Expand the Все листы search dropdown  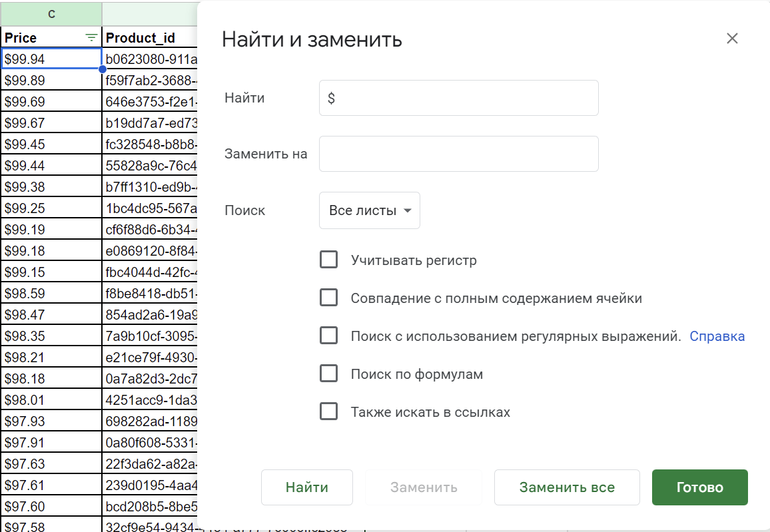pyautogui.click(x=370, y=210)
